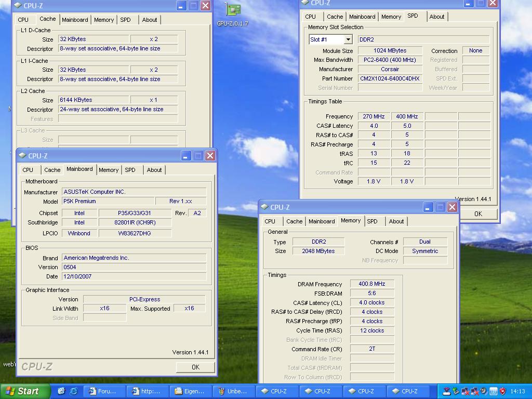This screenshot has height=399, width=532.
Task: Click the Windows Start button
Action: point(25,391)
